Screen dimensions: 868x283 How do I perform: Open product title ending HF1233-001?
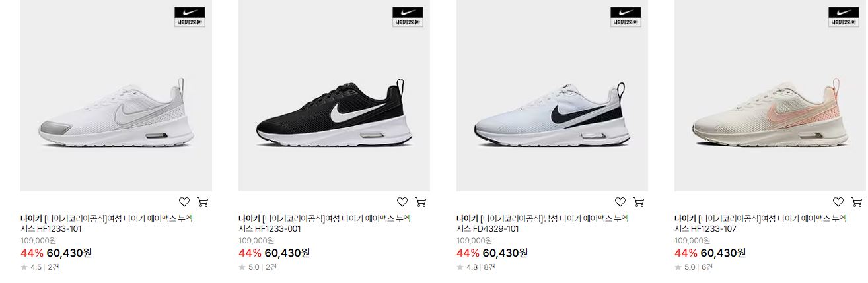coord(324,224)
